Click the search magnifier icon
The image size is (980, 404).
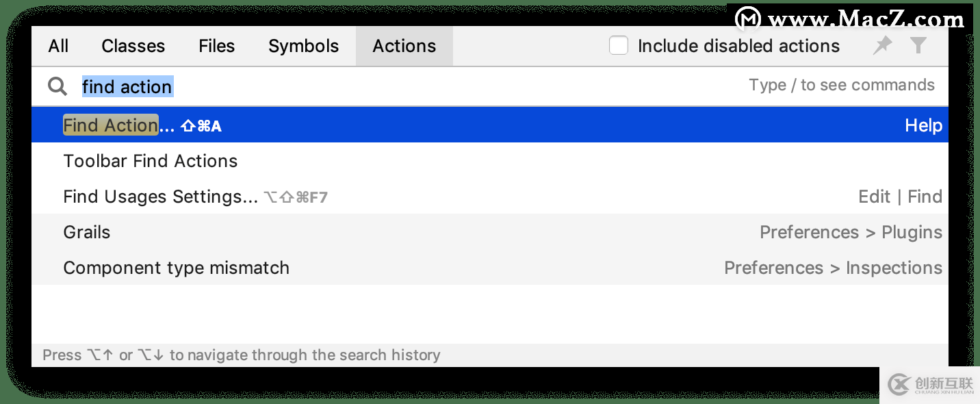click(x=57, y=86)
